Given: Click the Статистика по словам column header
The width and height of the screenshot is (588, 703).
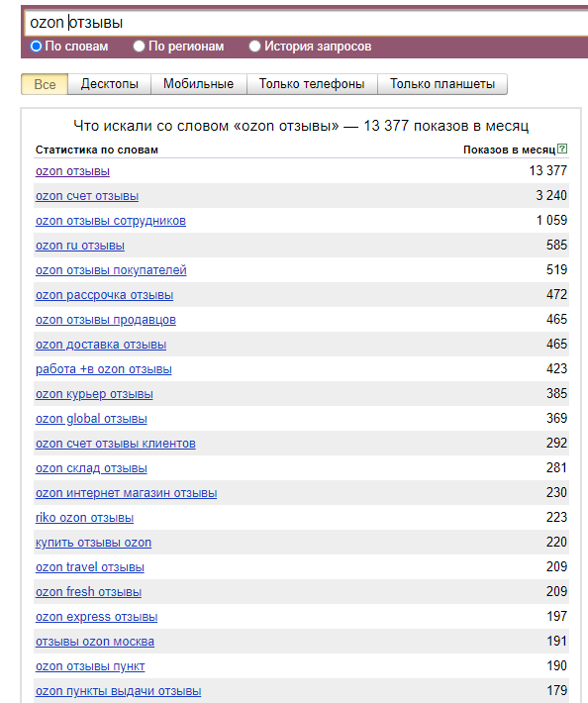Looking at the screenshot, I should click(97, 150).
